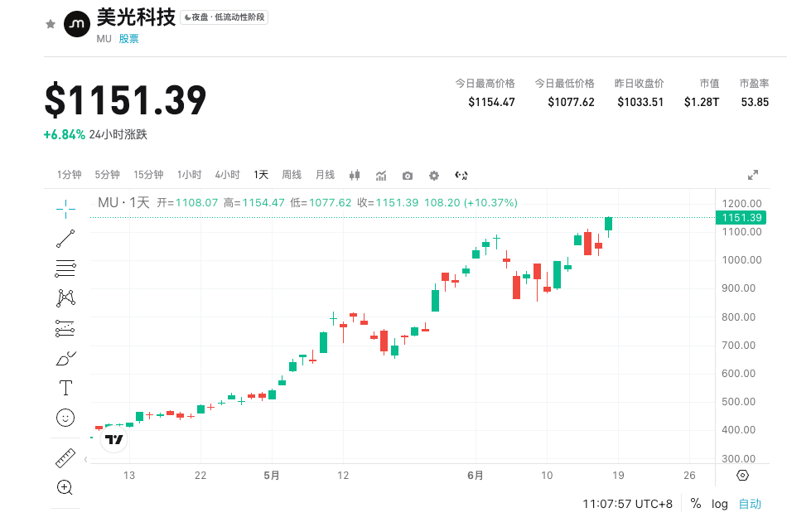Click the 市值 $1.28T value

coord(702,103)
